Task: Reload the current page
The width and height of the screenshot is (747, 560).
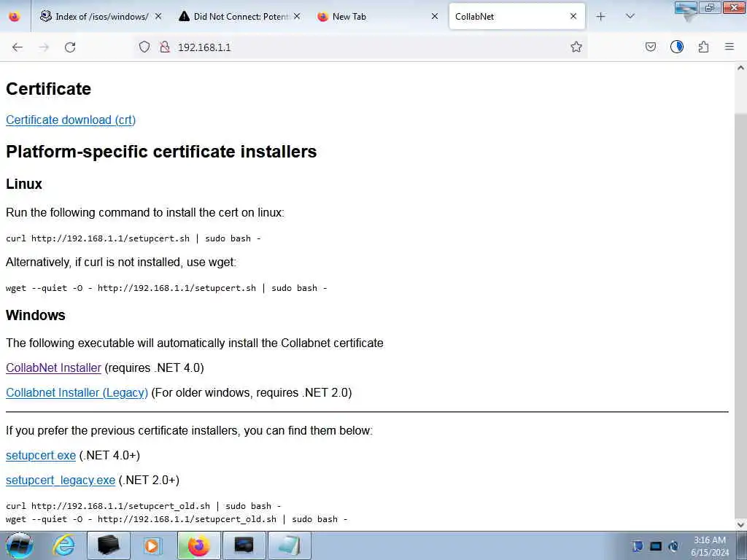Action: (70, 47)
